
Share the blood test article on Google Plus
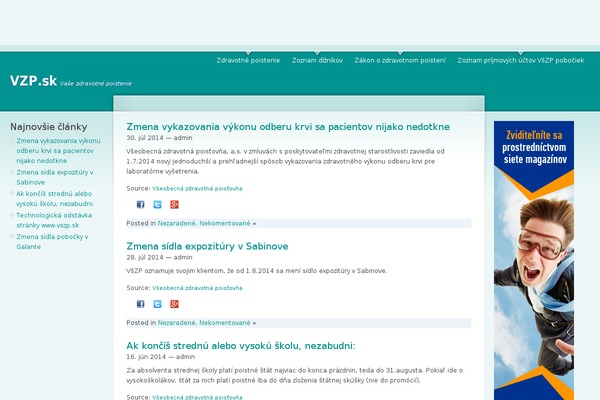coord(174,204)
